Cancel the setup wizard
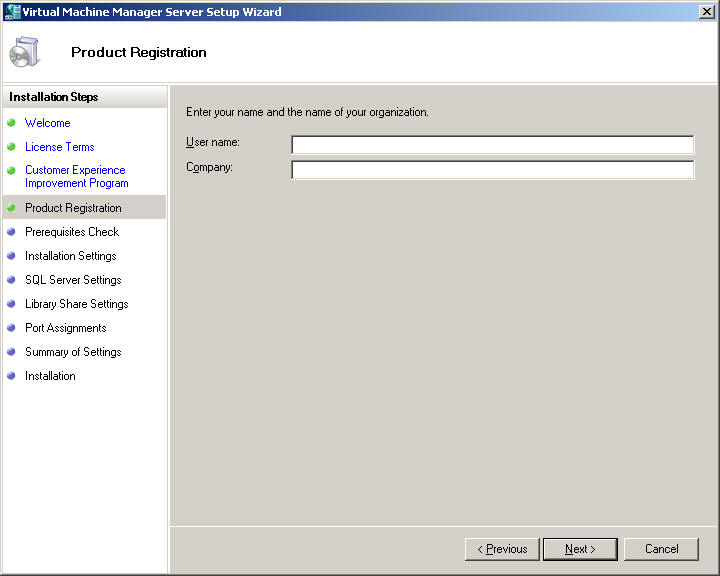720x576 pixels. (661, 549)
